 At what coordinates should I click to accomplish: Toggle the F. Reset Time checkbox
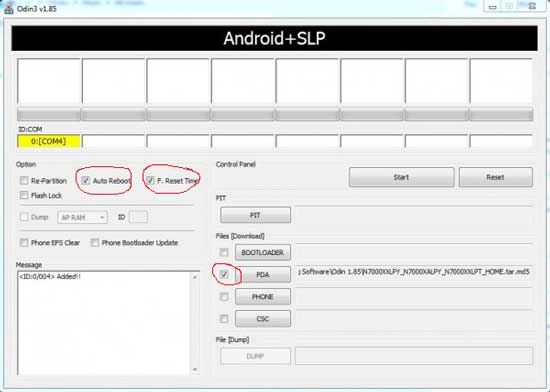point(150,180)
